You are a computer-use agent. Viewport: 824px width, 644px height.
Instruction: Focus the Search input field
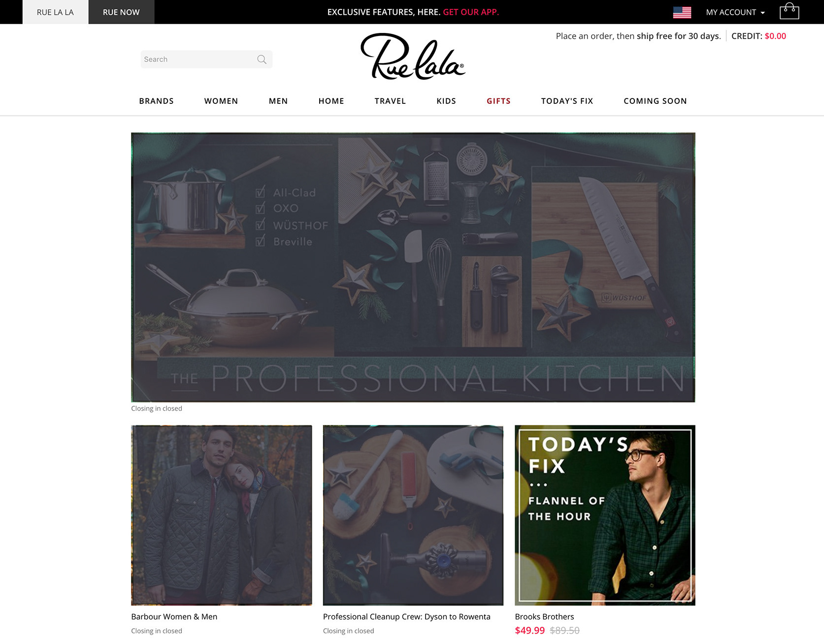click(206, 60)
